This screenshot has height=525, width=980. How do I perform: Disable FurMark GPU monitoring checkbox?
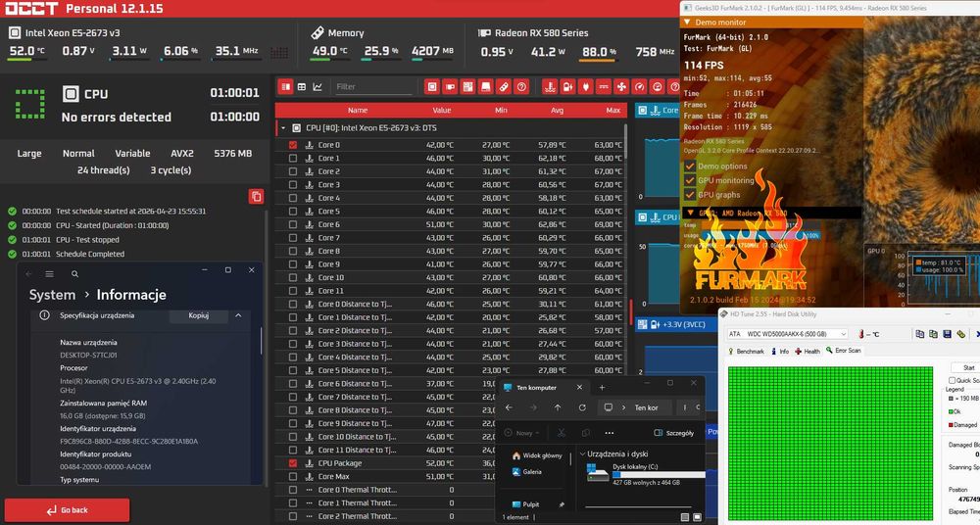point(690,180)
